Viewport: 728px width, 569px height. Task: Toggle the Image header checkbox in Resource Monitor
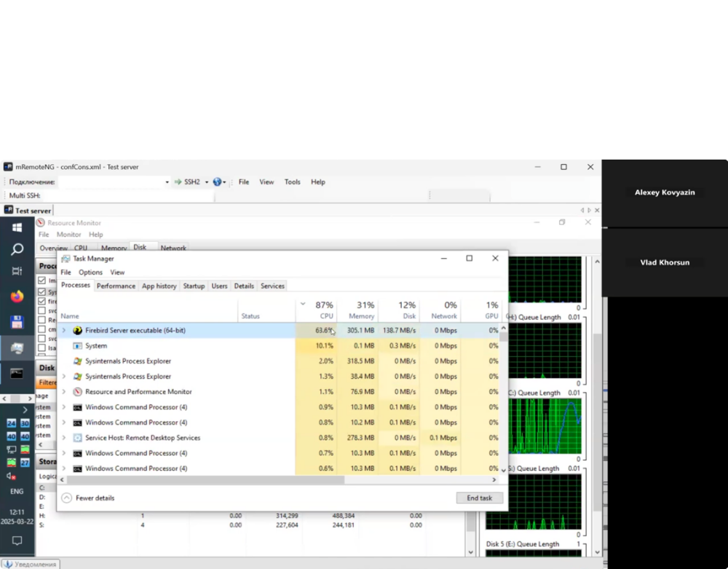(x=41, y=280)
